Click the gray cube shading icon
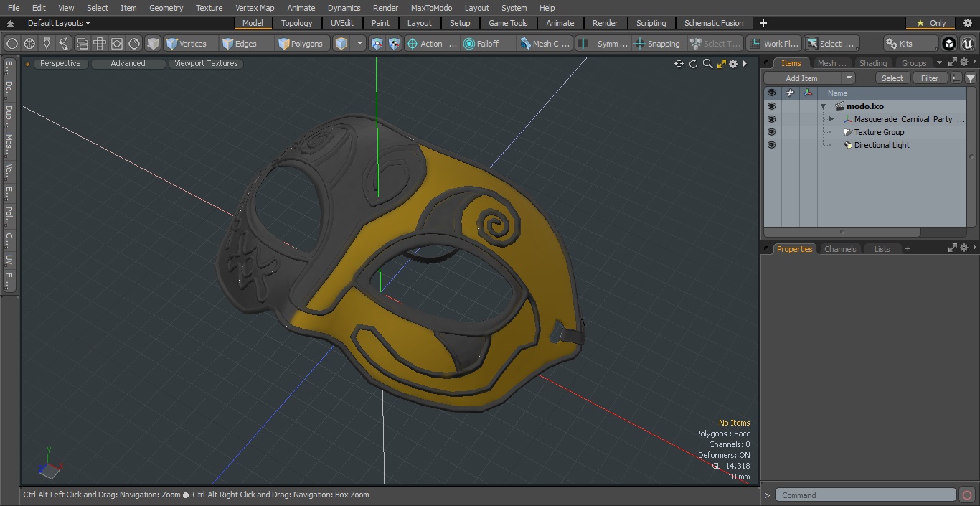Screen dimensions: 980x506 153,44
